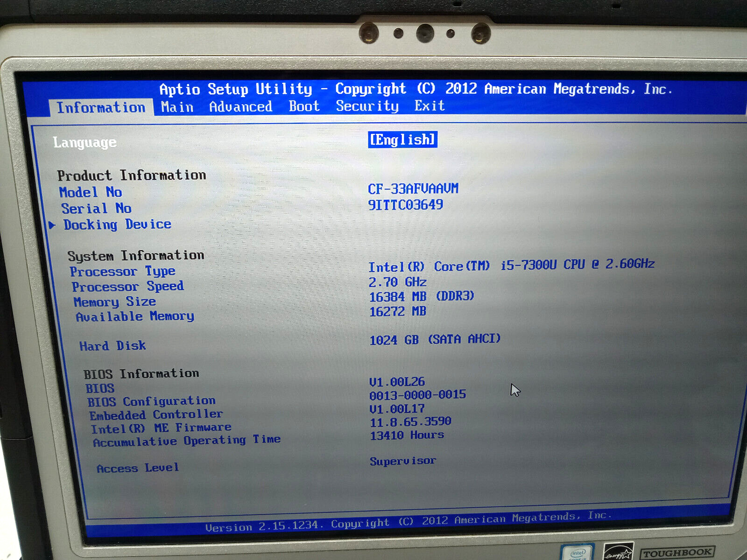Click model value CF-33AFVAAVM
Viewport: 747px width, 560px height.
413,189
